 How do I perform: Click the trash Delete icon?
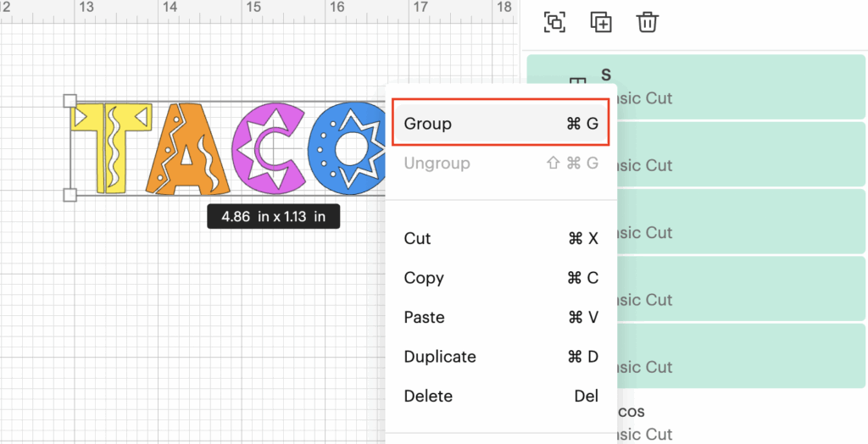tap(648, 22)
